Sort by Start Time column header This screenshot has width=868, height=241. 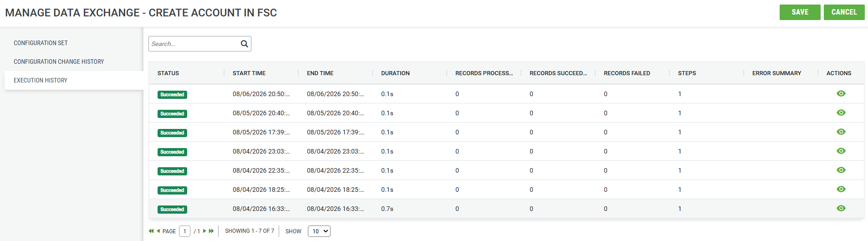tap(249, 73)
